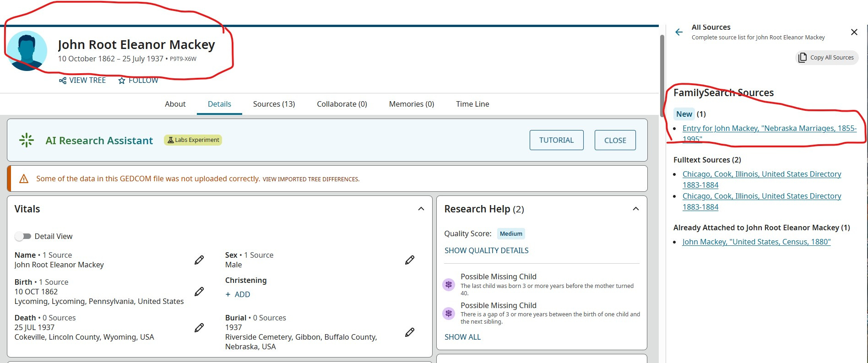
Task: Click the FOLLOW text link
Action: coord(143,81)
